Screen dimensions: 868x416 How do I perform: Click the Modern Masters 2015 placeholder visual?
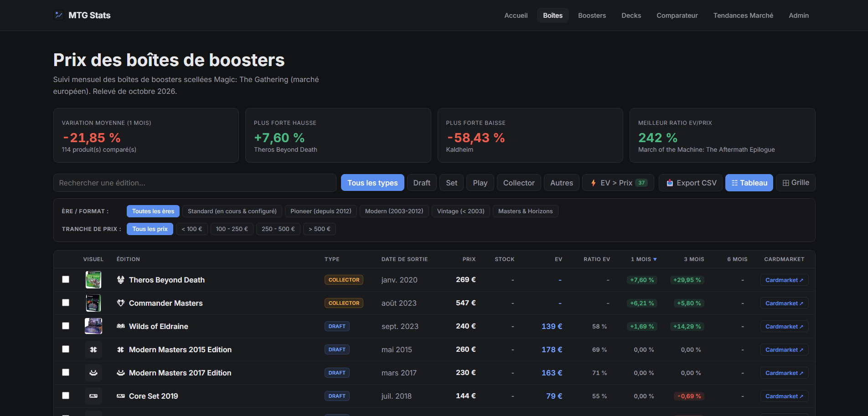point(93,349)
